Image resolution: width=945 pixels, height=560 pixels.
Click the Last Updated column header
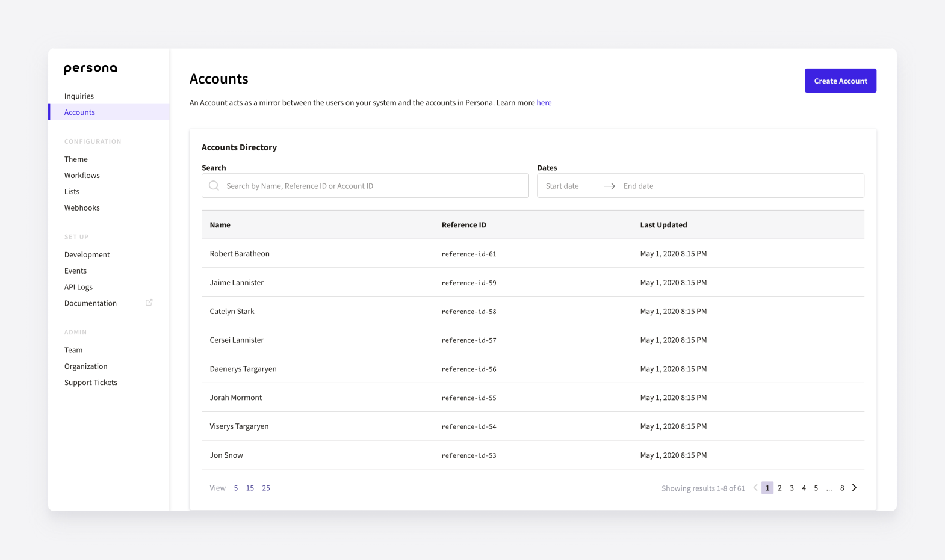[x=663, y=225]
